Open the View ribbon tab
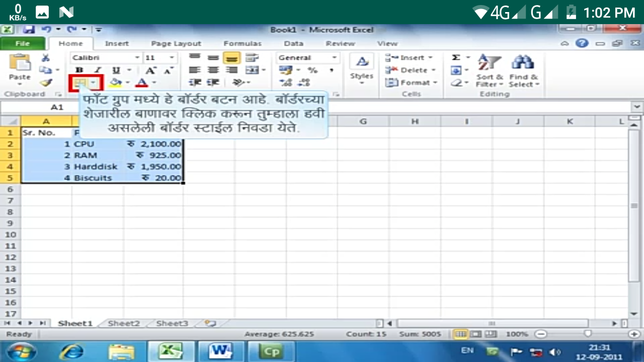 (x=387, y=44)
